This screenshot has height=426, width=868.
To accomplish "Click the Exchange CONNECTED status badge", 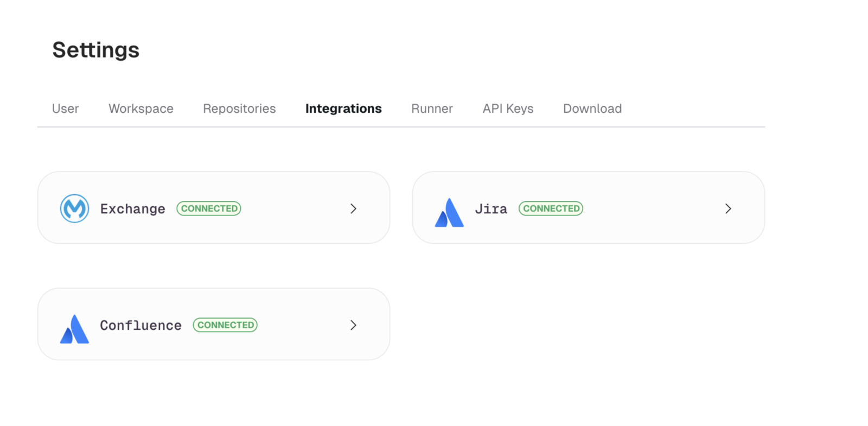I will pyautogui.click(x=209, y=208).
